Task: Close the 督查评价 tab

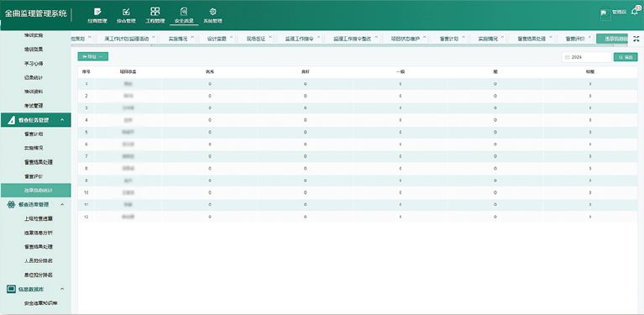Action: pos(589,37)
